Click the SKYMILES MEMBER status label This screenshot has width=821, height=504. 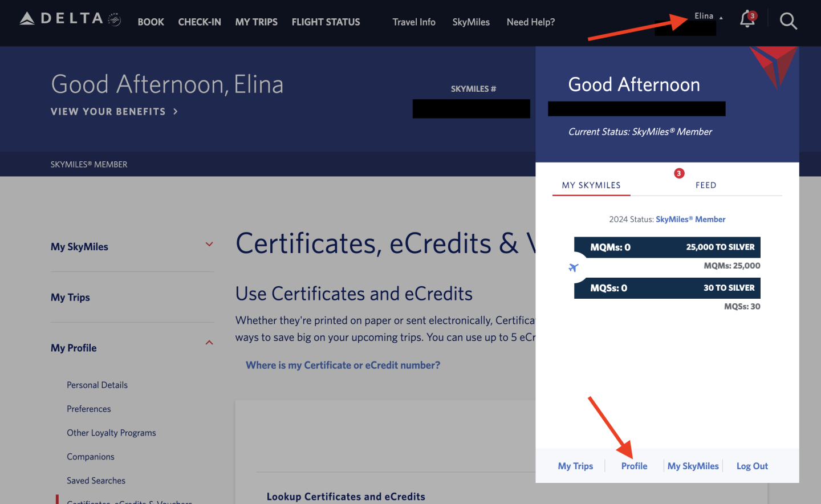89,165
